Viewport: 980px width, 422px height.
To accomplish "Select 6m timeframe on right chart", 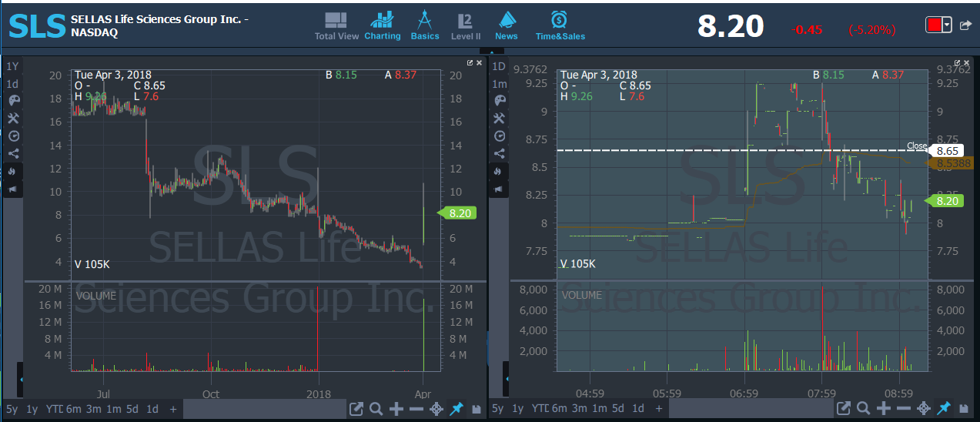I will (x=559, y=409).
